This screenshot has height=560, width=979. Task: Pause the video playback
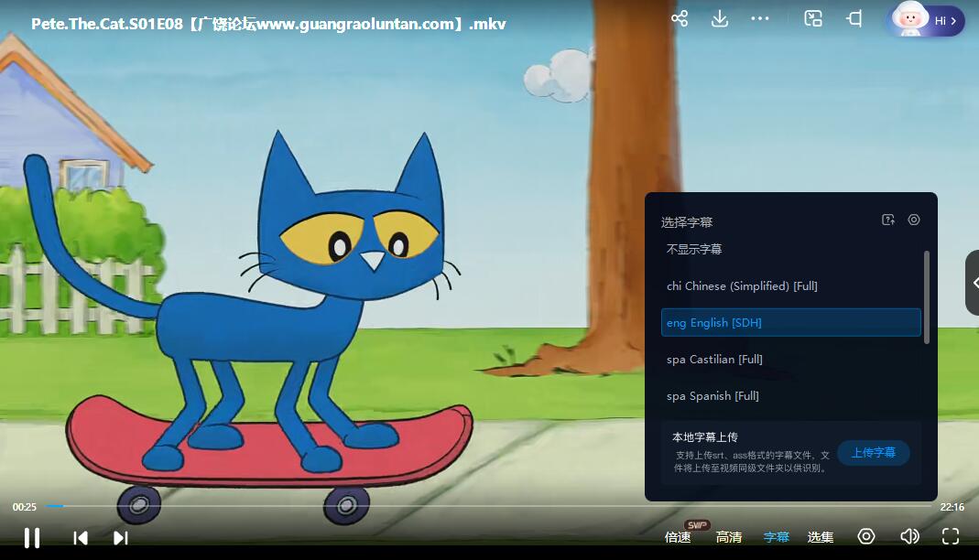(32, 537)
